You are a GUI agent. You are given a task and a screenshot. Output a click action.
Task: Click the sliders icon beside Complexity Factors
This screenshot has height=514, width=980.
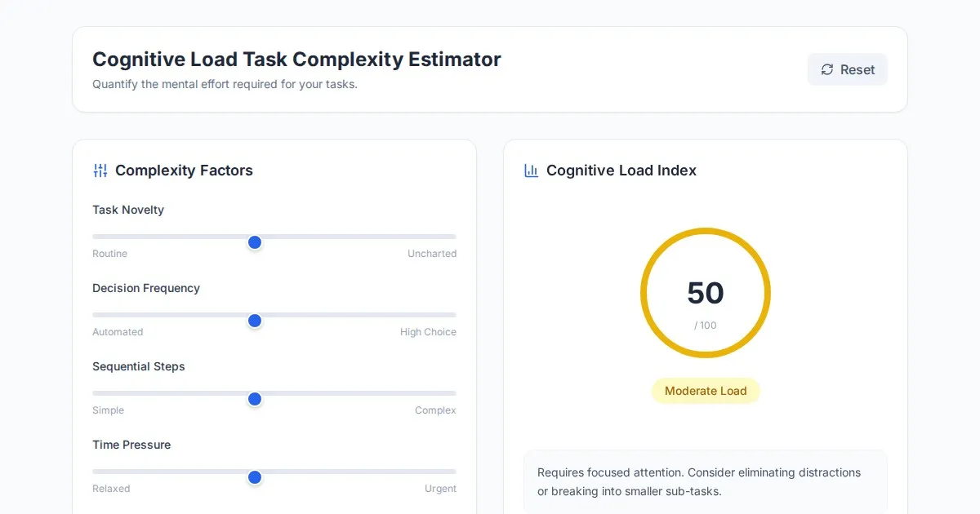pyautogui.click(x=100, y=171)
